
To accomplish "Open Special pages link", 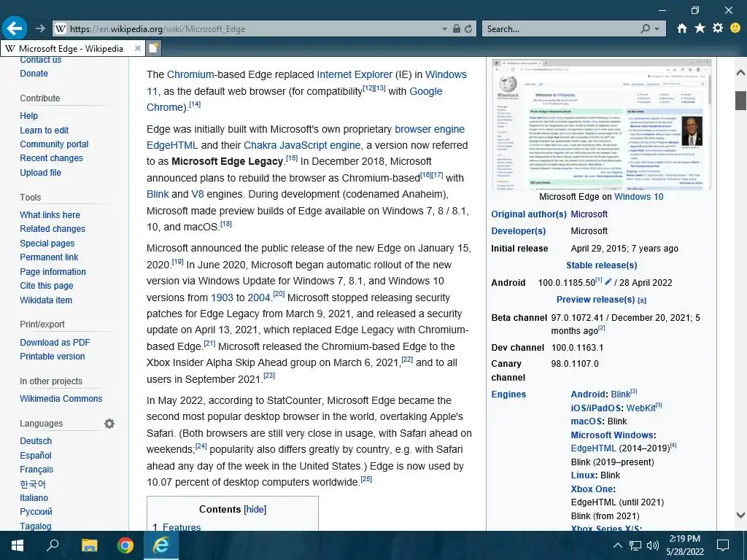I will coord(47,244).
